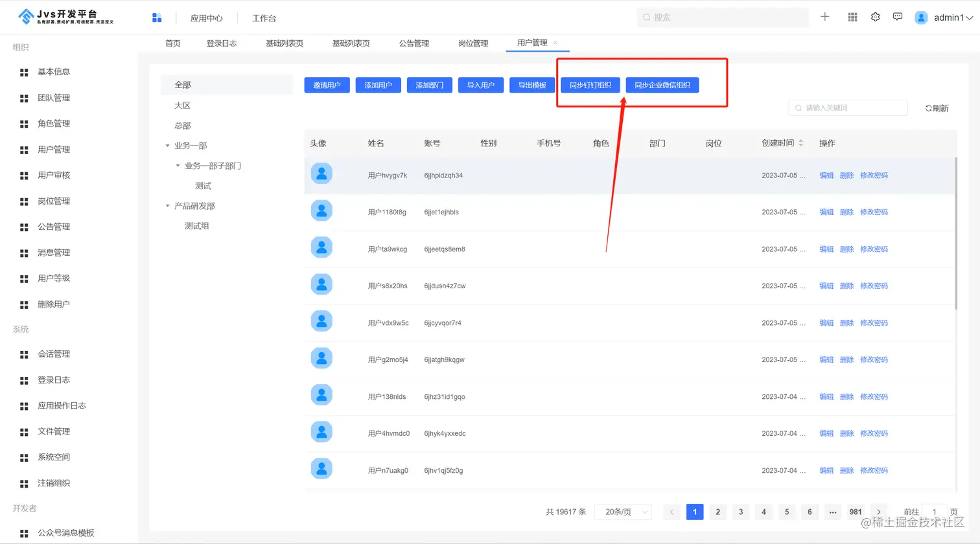Click the 用户审核 sidebar icon

coord(24,176)
